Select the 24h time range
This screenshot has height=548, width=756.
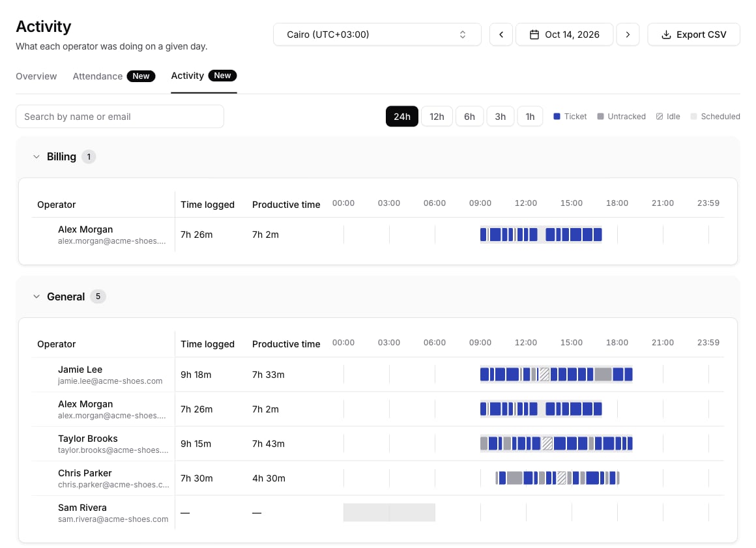[402, 117]
